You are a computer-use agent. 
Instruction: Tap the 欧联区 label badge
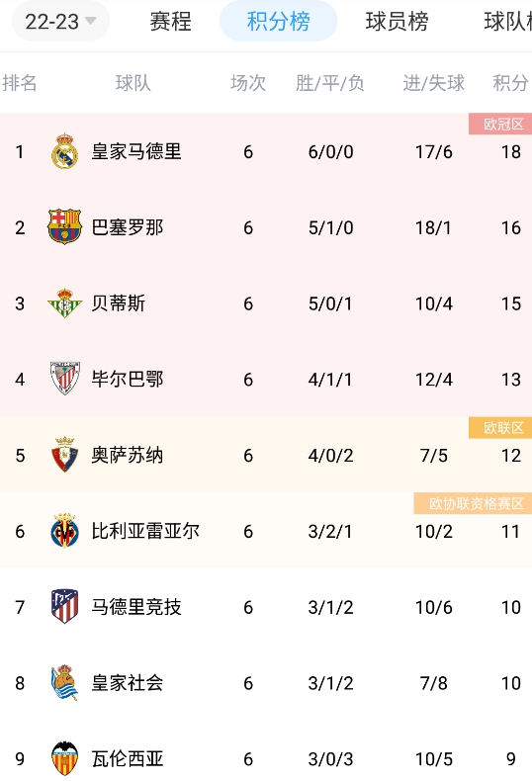click(x=500, y=427)
